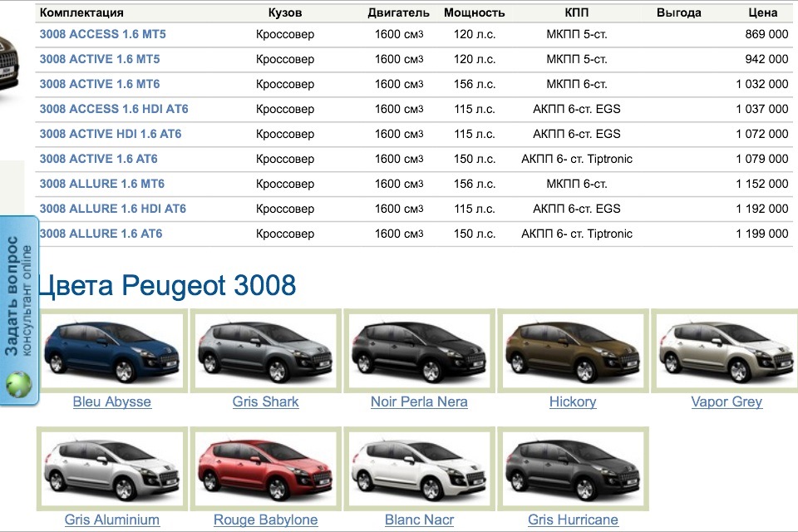
Task: Click the 'Цена' column header
Action: point(763,12)
